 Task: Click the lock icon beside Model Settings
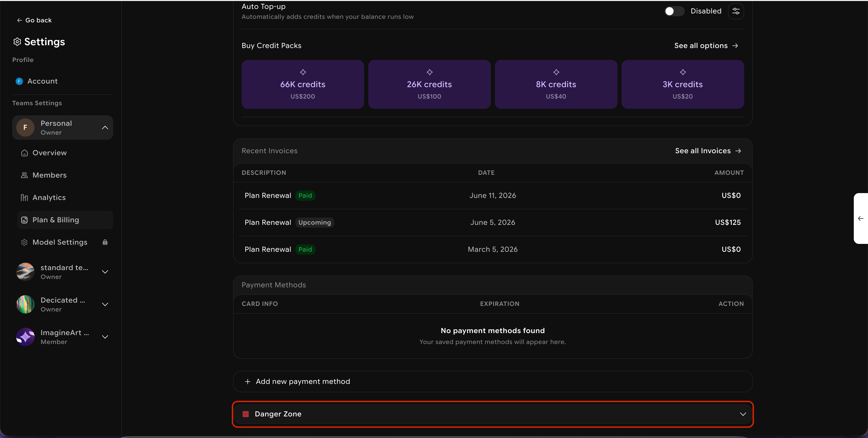click(105, 242)
